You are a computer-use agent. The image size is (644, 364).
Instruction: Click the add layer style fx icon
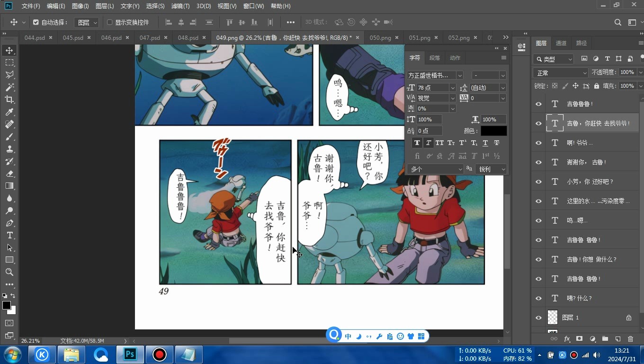567,339
